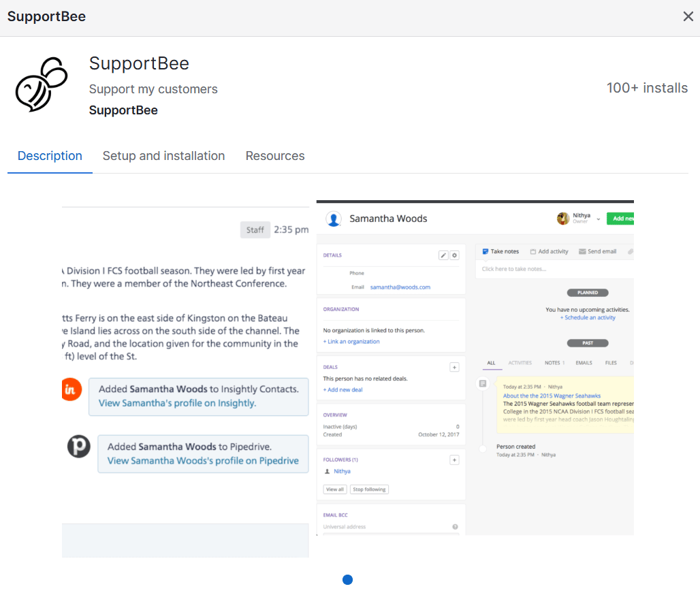The width and height of the screenshot is (700, 593).
Task: Close the SupportBee dialog
Action: pos(688,16)
